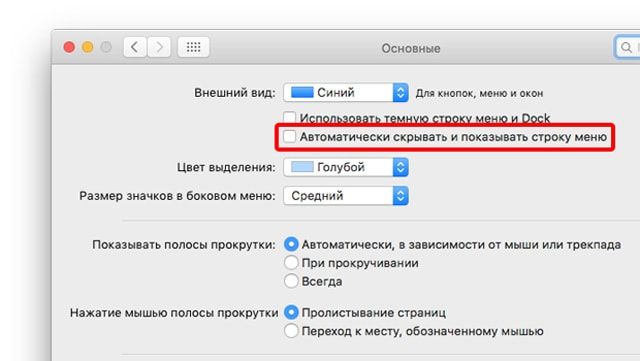Viewport: 640px width, 361px height.
Task: Enable dark menu bar and Dock checkbox
Action: pyautogui.click(x=289, y=118)
